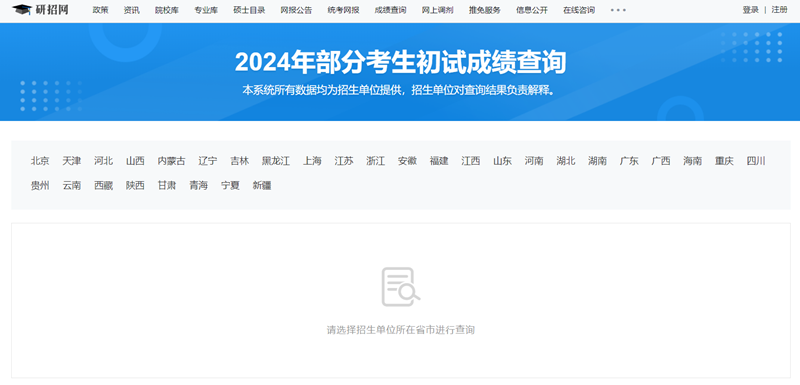Screen dimensions: 800x385
Task: Go to 在线咨询 page
Action: click(579, 10)
